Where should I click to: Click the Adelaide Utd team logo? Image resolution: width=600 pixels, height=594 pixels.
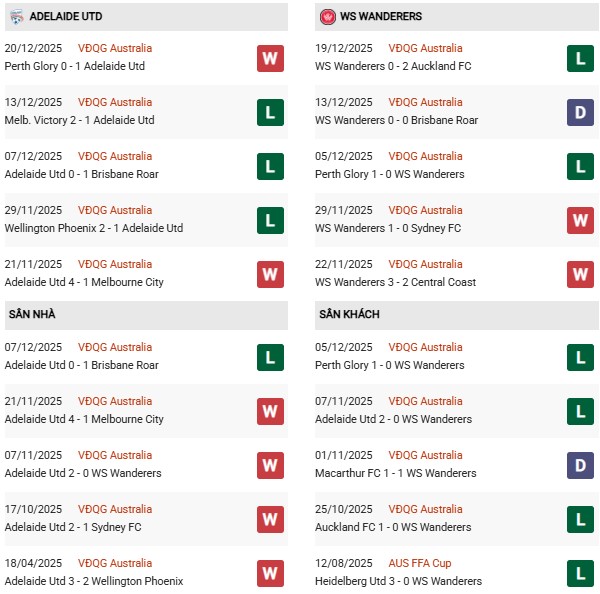(x=17, y=17)
